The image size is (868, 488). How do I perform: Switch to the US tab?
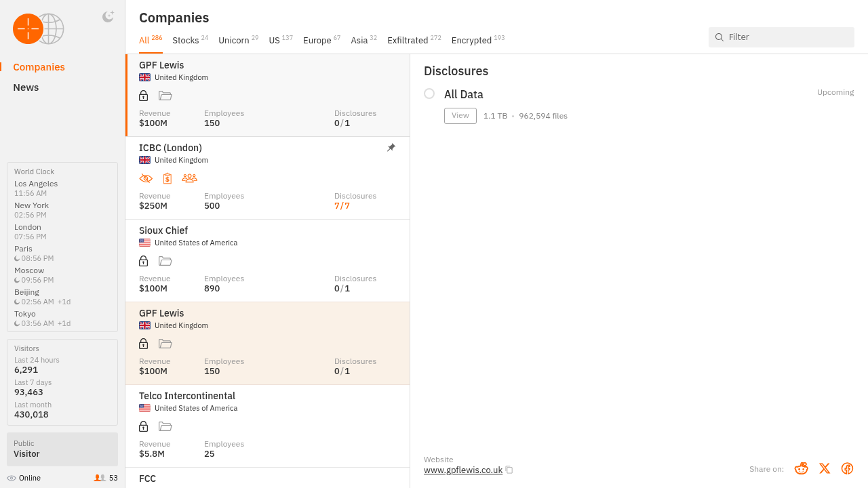(x=281, y=40)
